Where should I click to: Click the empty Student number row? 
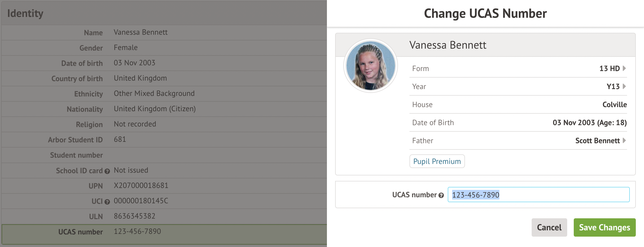[x=164, y=155]
